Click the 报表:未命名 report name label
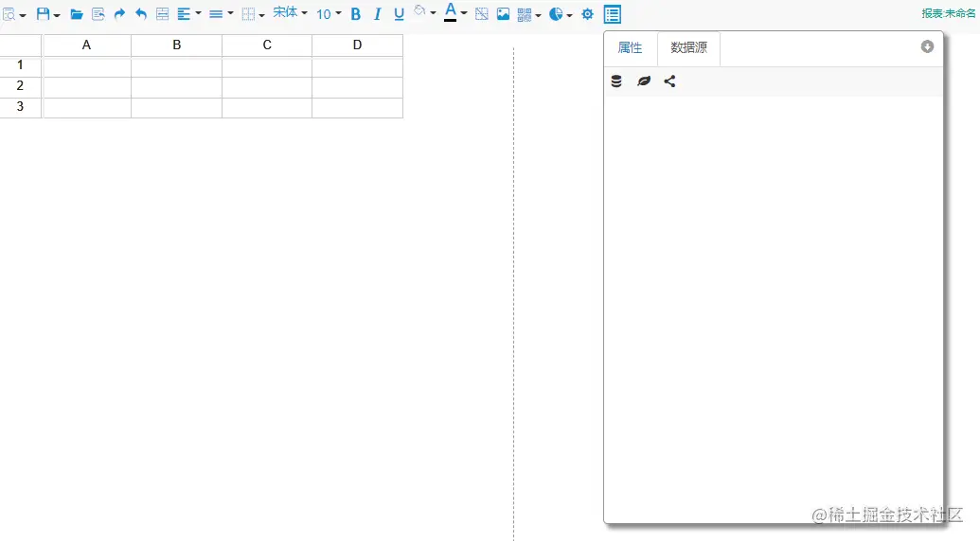The width and height of the screenshot is (980, 541). 949,13
